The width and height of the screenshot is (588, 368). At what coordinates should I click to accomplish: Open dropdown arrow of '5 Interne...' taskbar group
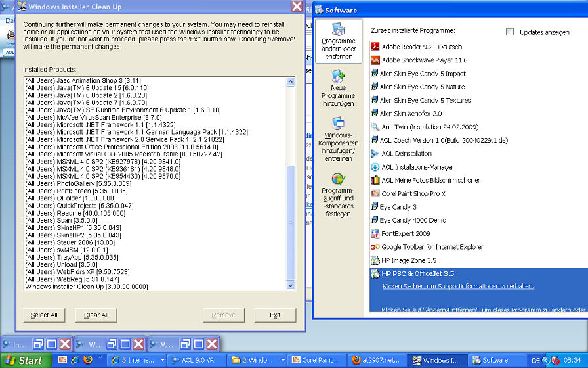point(163,360)
